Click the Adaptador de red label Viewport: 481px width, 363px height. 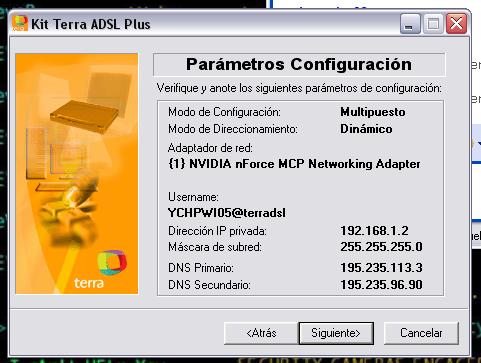(x=210, y=148)
